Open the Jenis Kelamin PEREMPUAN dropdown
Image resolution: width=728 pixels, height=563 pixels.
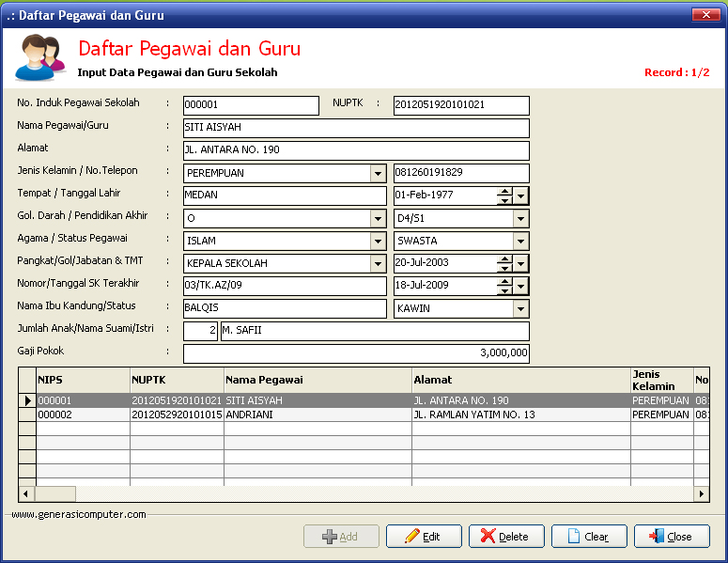(x=378, y=174)
